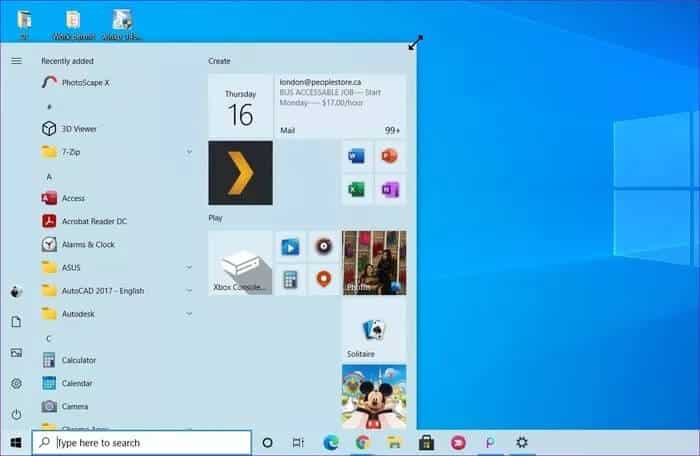Click the Power button in Start
Screen dimensions: 700x456
(x=17, y=414)
